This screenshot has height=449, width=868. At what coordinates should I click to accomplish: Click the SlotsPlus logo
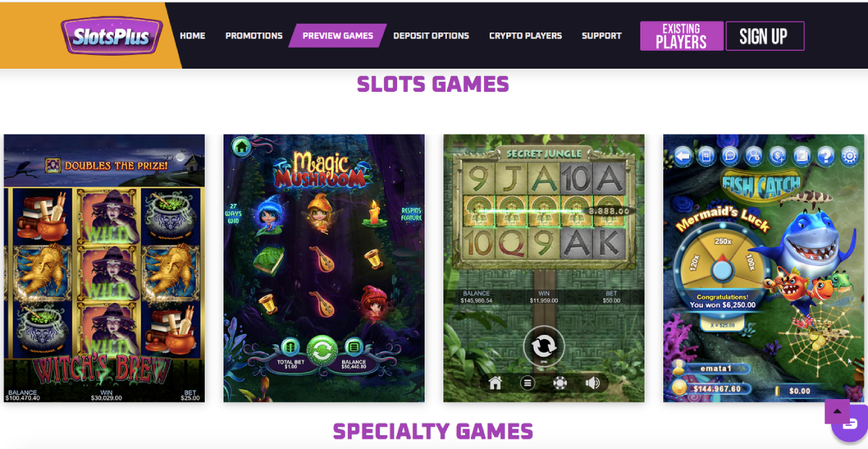(x=111, y=35)
